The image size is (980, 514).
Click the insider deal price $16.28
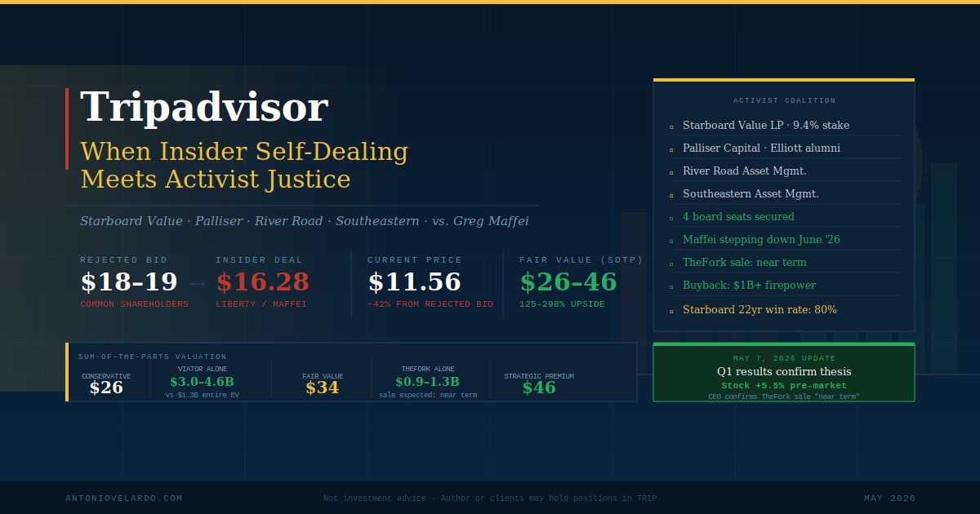click(263, 282)
